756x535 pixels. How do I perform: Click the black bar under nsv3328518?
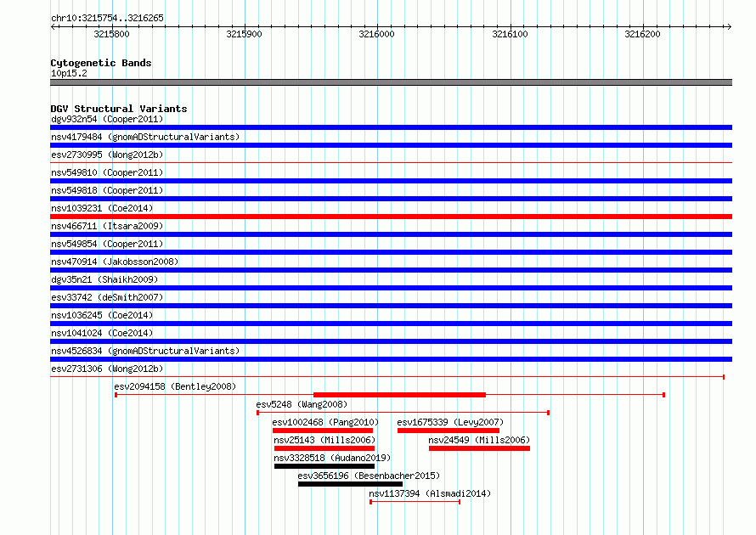pyautogui.click(x=324, y=466)
